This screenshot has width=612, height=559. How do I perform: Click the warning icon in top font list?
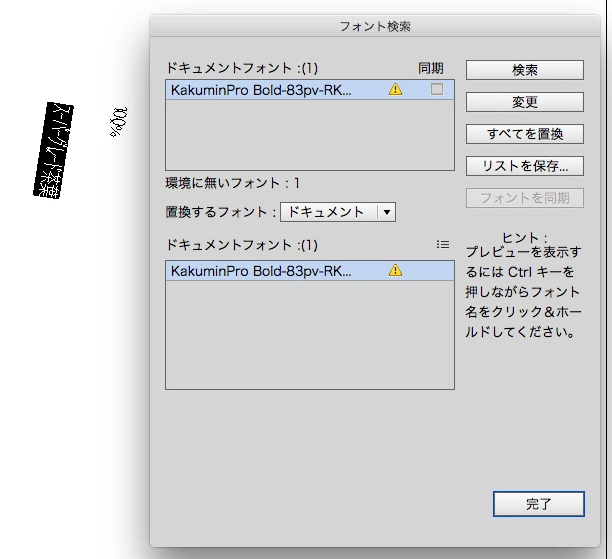coord(395,89)
